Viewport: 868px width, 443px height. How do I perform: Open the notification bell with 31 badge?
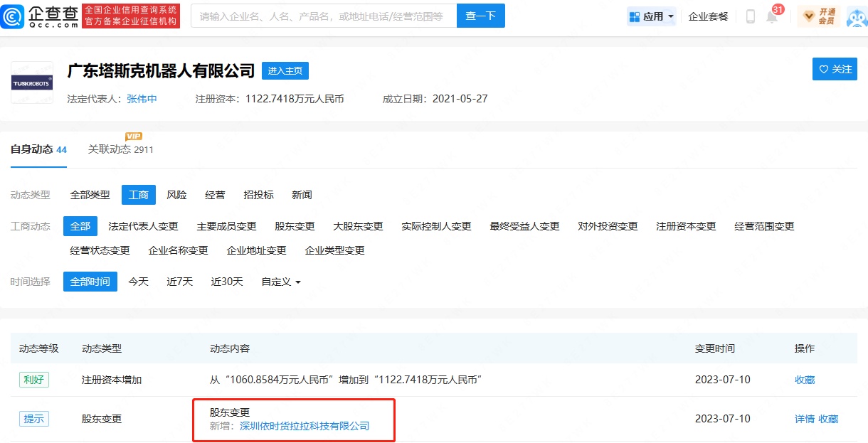click(772, 16)
